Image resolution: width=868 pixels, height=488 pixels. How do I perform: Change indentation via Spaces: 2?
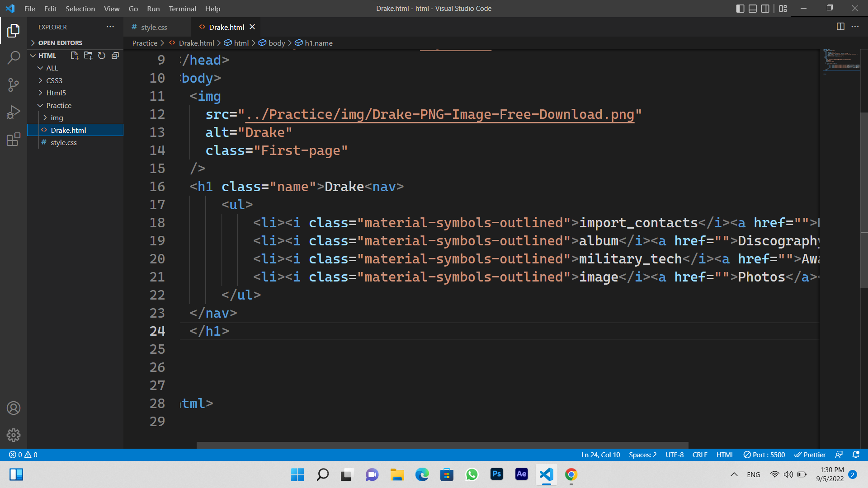pos(642,455)
